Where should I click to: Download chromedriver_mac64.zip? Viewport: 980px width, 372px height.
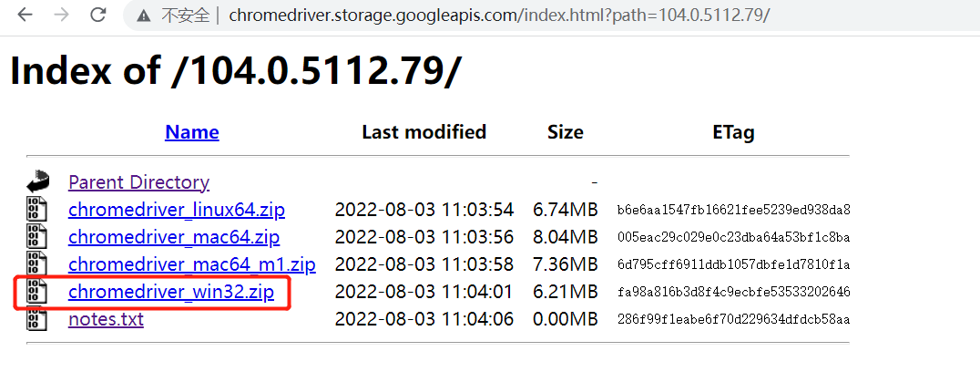click(x=173, y=238)
